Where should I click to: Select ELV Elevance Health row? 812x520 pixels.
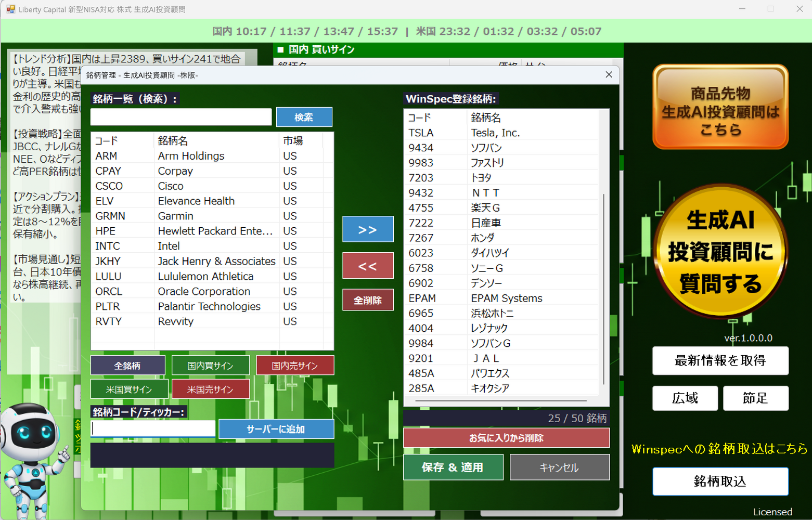(212, 201)
